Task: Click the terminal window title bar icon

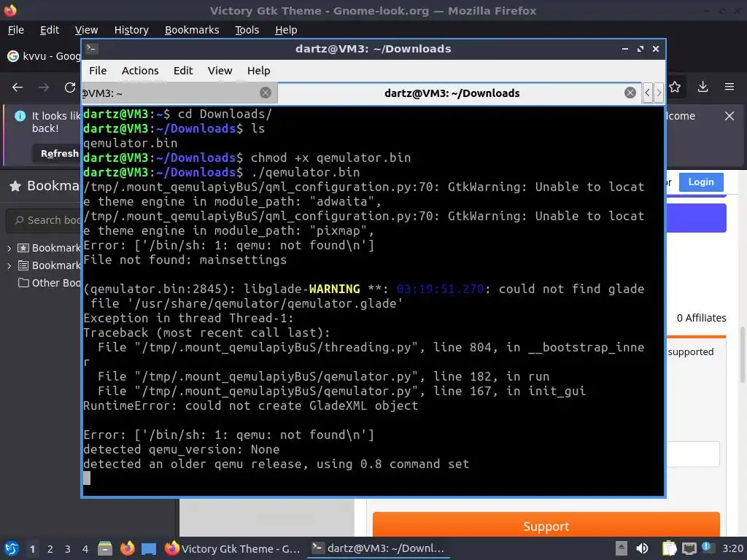Action: (x=92, y=49)
